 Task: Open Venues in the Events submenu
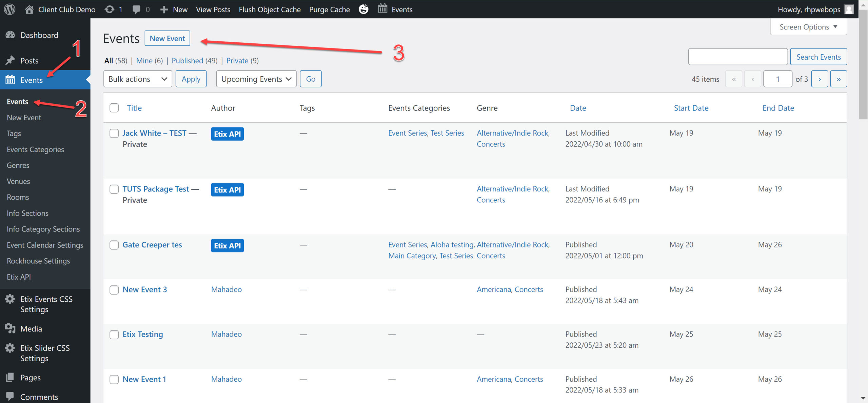click(x=18, y=181)
